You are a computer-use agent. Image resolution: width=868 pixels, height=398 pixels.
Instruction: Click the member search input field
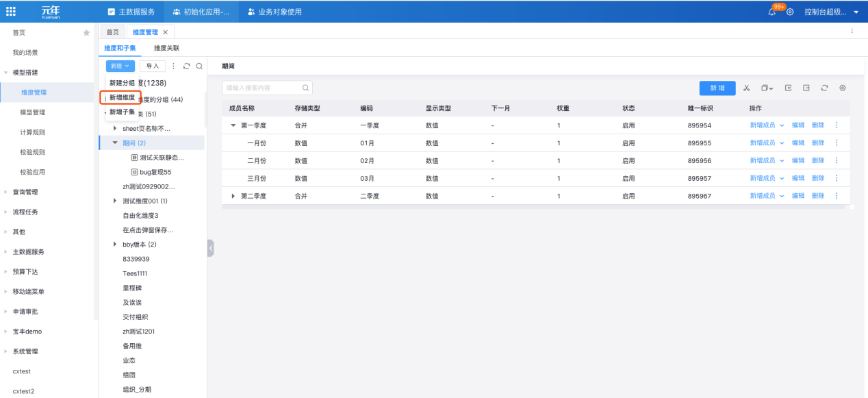pos(264,88)
